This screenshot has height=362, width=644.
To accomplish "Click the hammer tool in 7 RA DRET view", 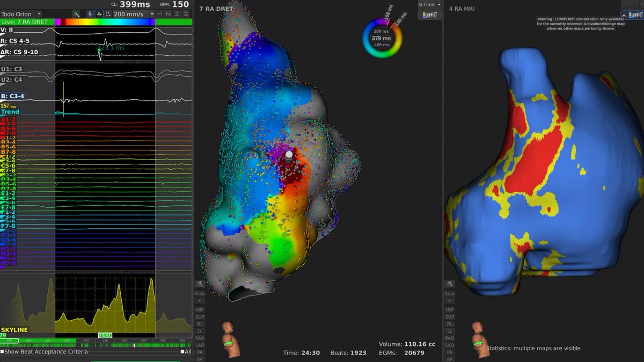I will [200, 284].
